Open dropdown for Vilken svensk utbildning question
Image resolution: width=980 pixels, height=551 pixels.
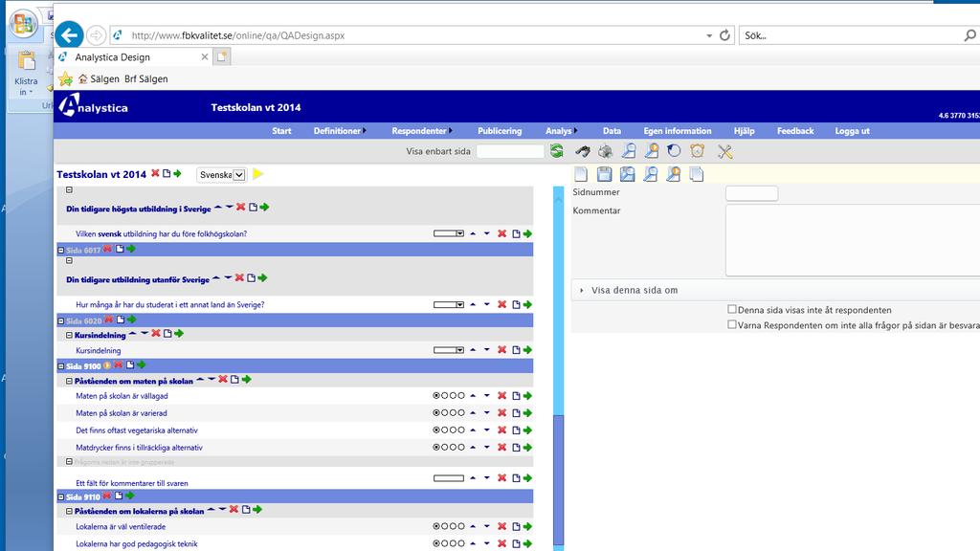(x=449, y=233)
